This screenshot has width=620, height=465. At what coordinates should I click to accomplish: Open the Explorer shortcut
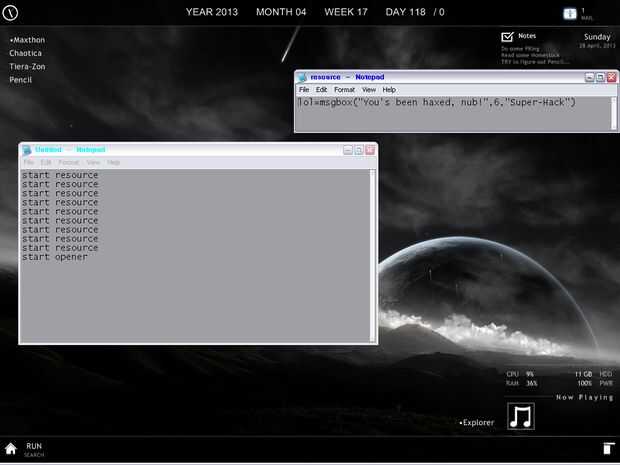coord(477,422)
